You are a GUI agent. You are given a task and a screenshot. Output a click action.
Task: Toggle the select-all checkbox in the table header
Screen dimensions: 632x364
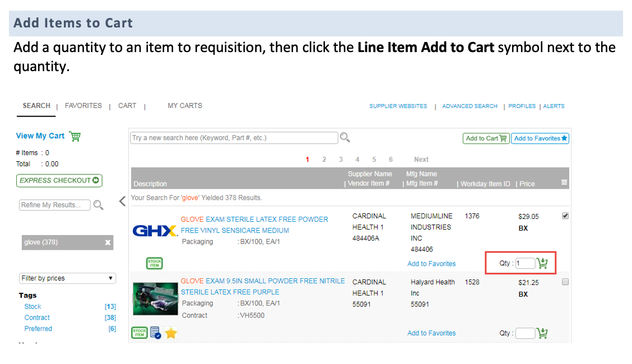click(x=564, y=183)
